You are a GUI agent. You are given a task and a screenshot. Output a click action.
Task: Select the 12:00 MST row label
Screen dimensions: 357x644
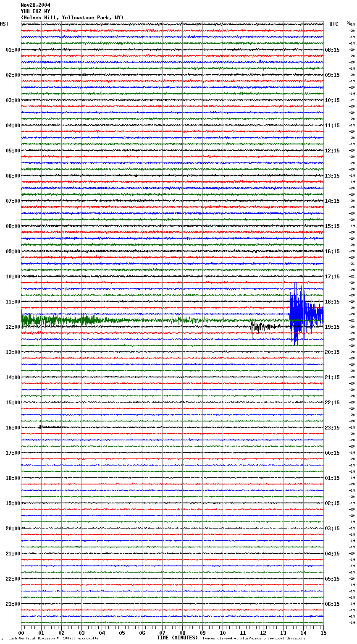point(13,327)
